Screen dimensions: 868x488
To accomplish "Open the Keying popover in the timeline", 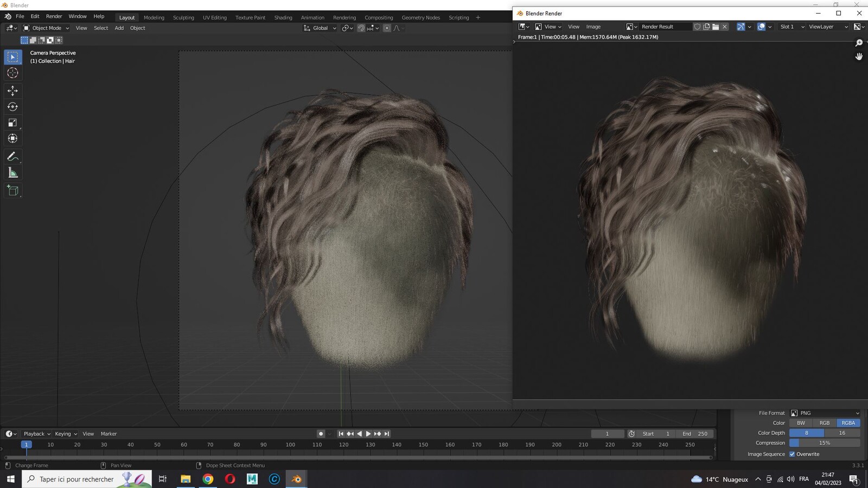I will (66, 434).
